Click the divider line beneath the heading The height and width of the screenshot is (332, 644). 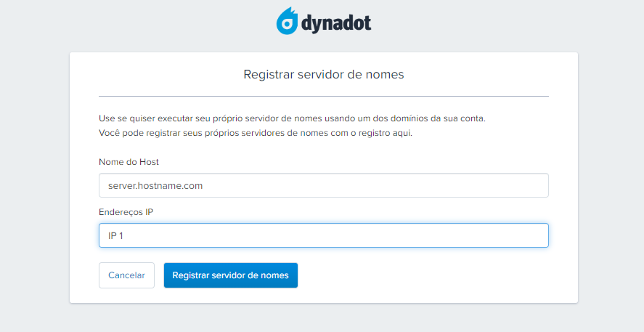[324, 96]
